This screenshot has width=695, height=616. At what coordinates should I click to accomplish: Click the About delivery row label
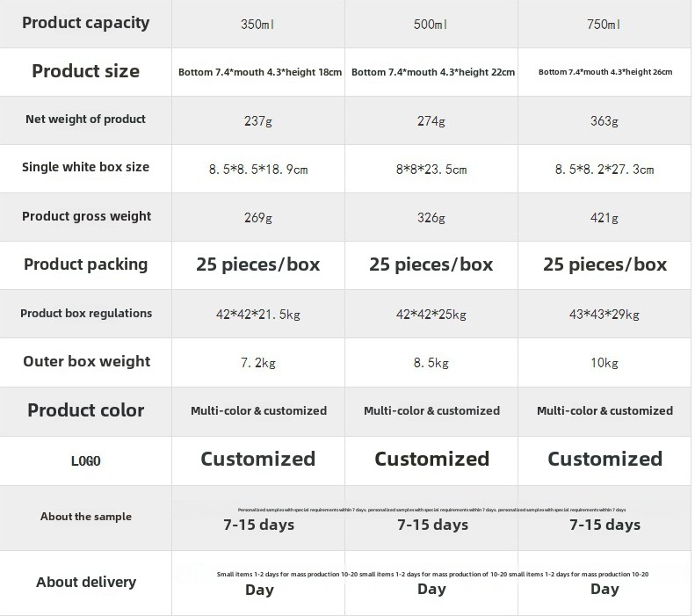point(86,582)
